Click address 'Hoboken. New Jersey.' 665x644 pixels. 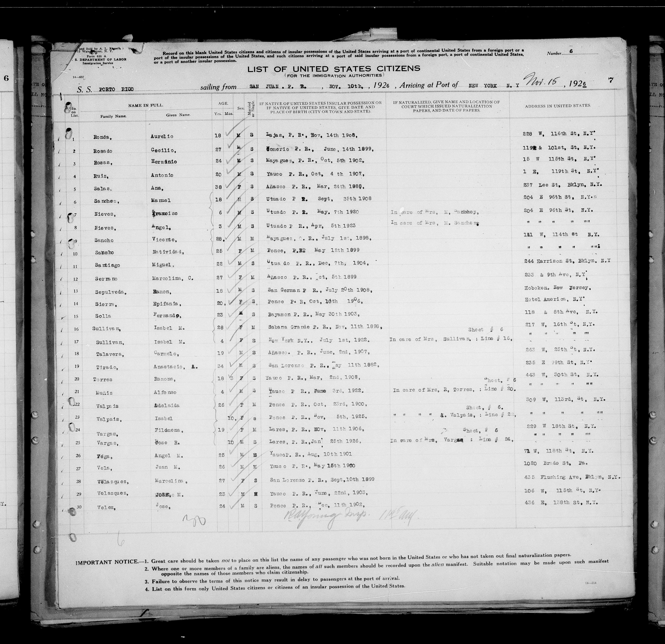click(558, 288)
